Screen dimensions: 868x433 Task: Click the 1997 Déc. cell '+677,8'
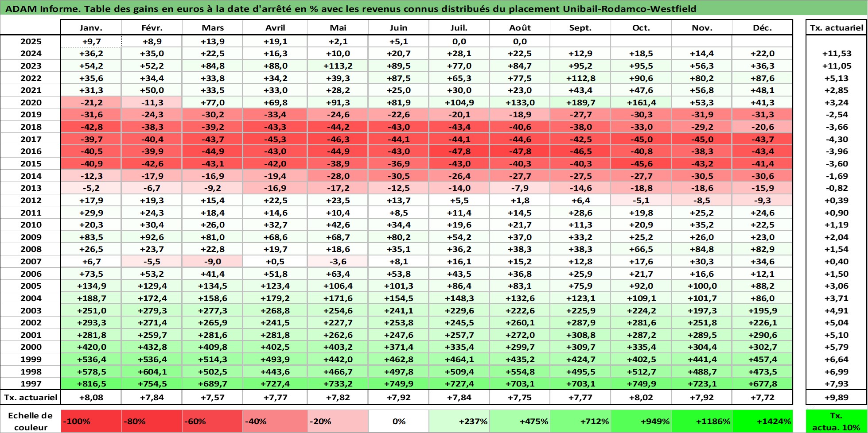(x=763, y=383)
